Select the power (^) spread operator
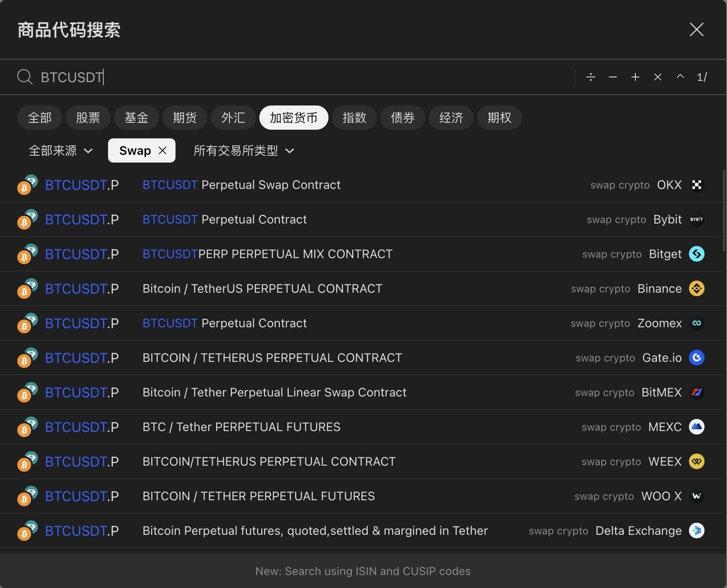The width and height of the screenshot is (727, 588). (679, 77)
